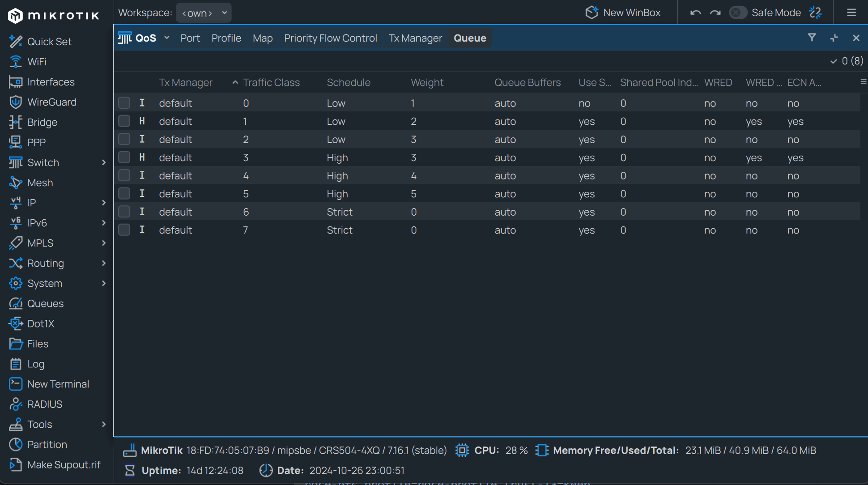Open the Workspace <own> dropdown

pos(204,13)
